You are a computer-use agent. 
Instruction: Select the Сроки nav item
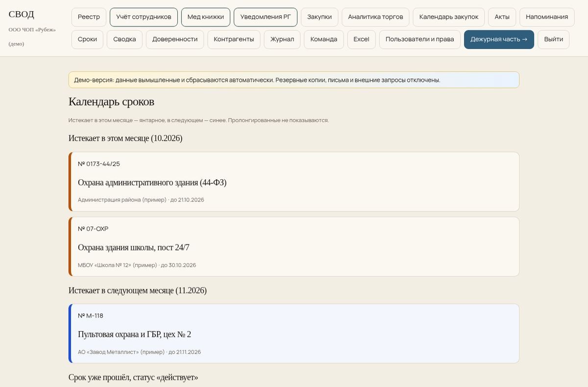[87, 39]
